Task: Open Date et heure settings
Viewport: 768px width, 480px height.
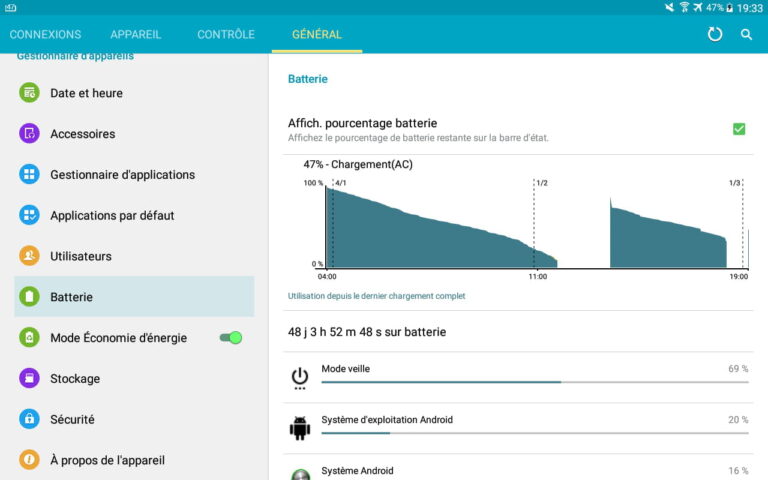Action: coord(134,93)
